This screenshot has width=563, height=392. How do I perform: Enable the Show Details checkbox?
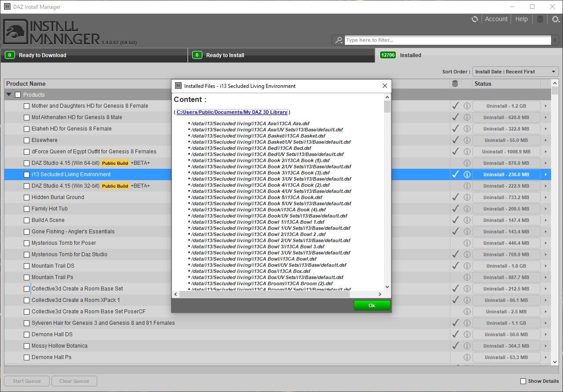pyautogui.click(x=523, y=381)
